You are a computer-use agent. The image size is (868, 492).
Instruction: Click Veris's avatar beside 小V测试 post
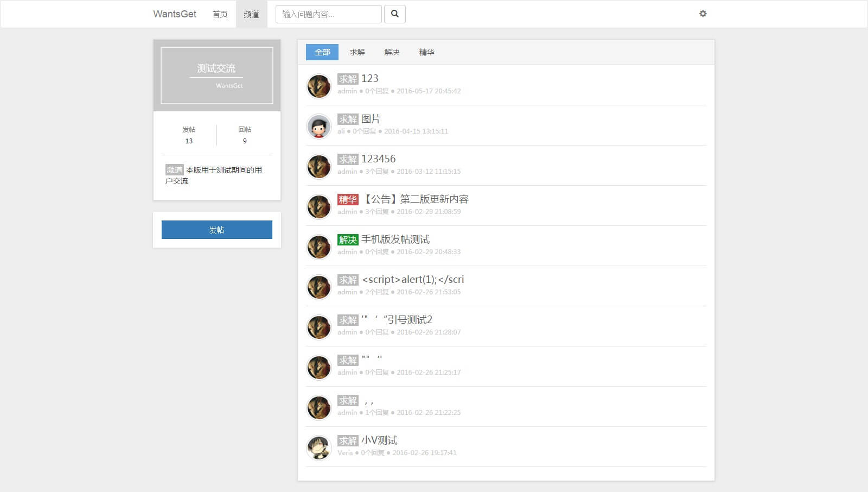pos(318,448)
